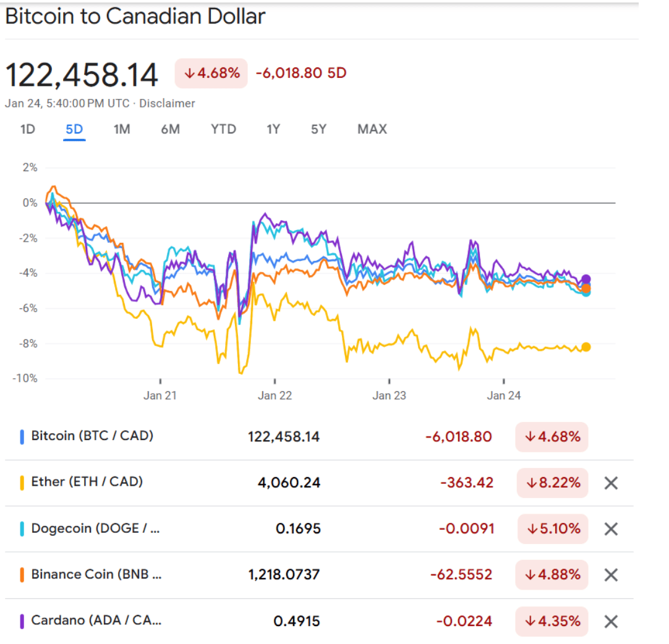This screenshot has height=644, width=669.
Task: Remove Ether comparison with X icon
Action: pyautogui.click(x=611, y=483)
